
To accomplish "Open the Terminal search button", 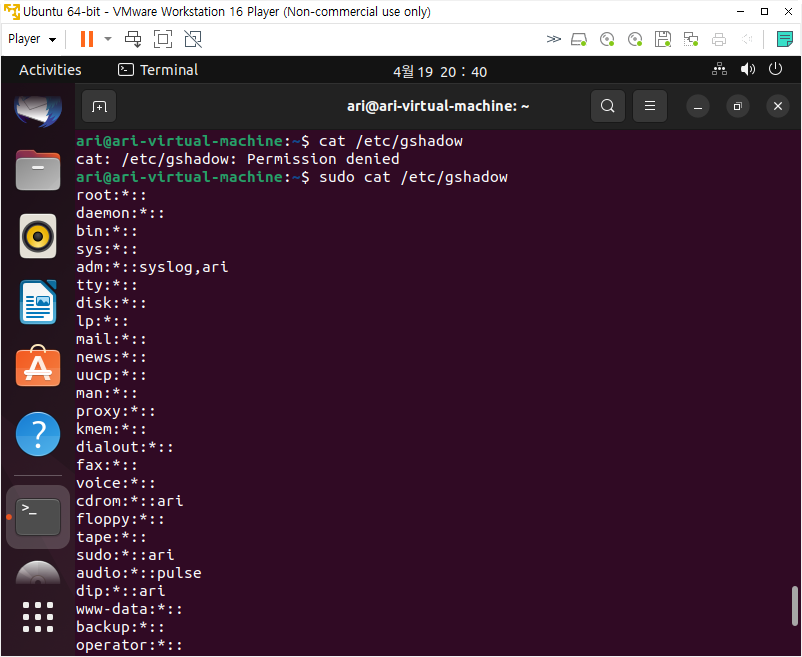I will pyautogui.click(x=607, y=106).
